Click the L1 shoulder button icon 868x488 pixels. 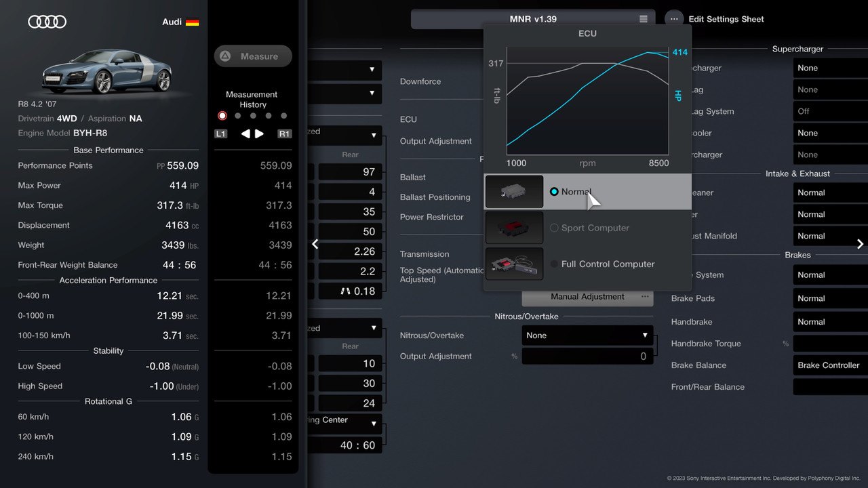(220, 134)
